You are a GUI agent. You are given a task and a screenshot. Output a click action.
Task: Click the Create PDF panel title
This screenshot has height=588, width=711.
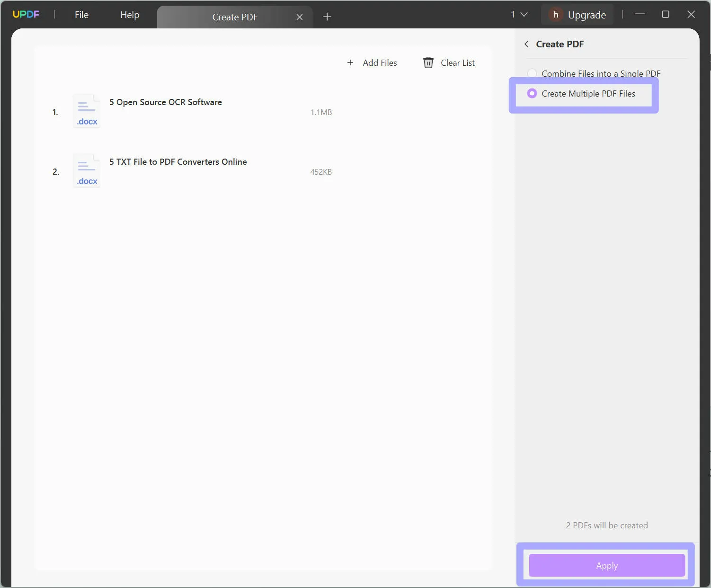coord(560,44)
